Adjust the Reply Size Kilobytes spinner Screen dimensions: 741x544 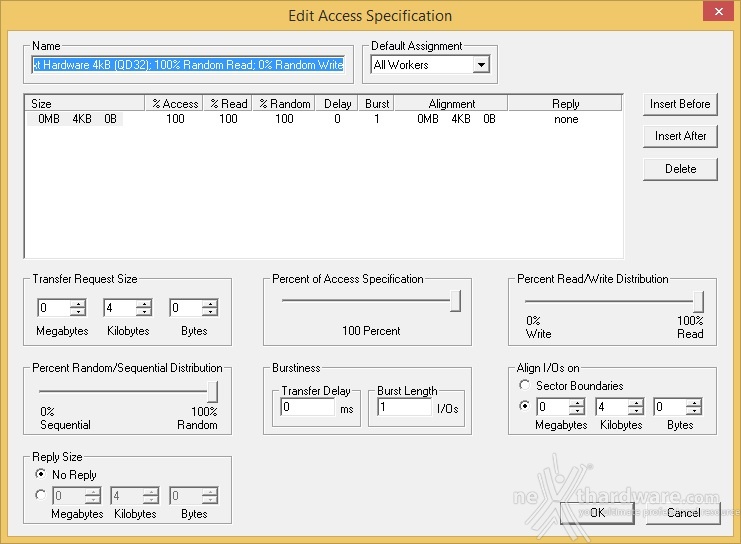(151, 496)
